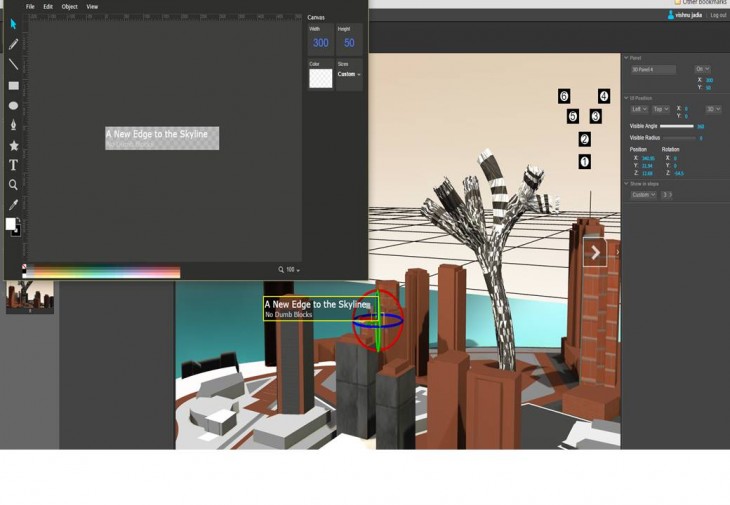Select the arrow selection tool
This screenshot has height=505, width=730.
point(13,24)
